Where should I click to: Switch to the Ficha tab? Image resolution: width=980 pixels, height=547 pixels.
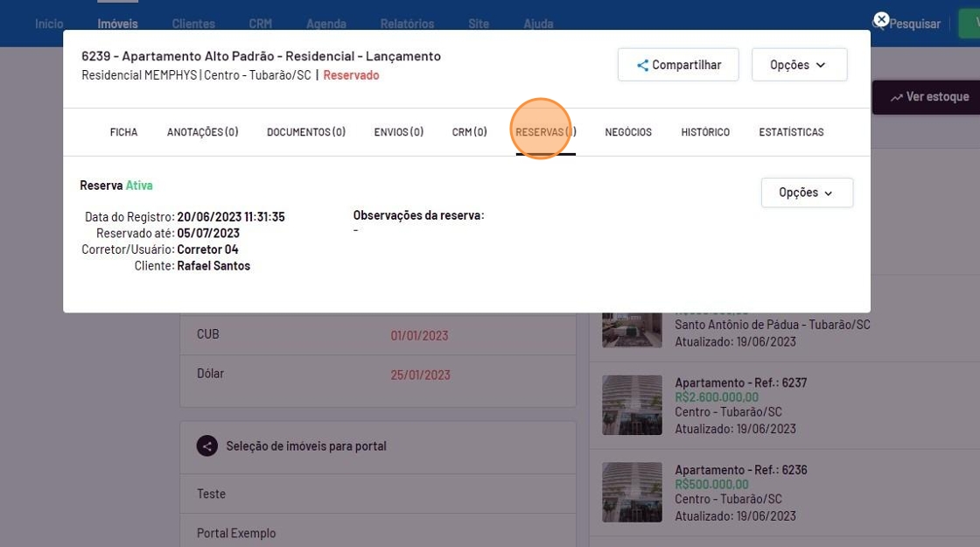(x=123, y=132)
